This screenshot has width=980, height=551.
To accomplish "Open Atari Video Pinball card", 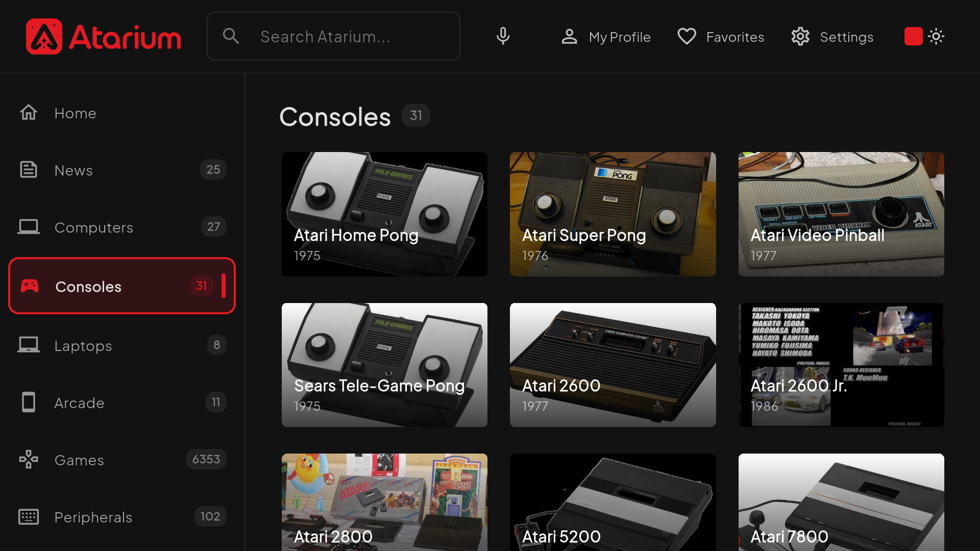I will point(841,214).
